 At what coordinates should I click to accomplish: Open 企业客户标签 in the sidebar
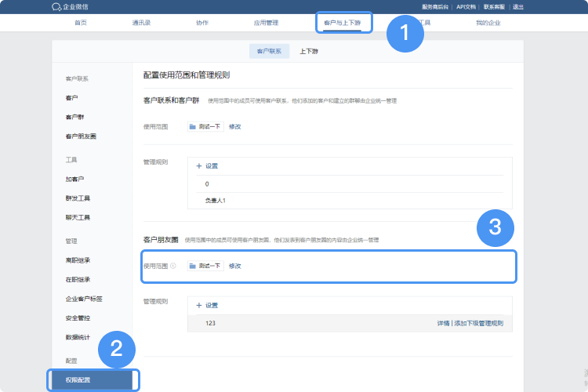click(x=84, y=299)
